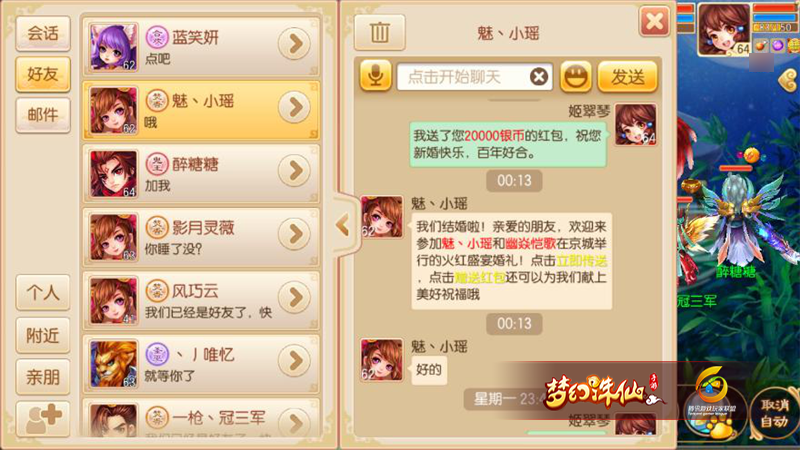Click the lion avatar of 、丿唯忆

point(113,364)
